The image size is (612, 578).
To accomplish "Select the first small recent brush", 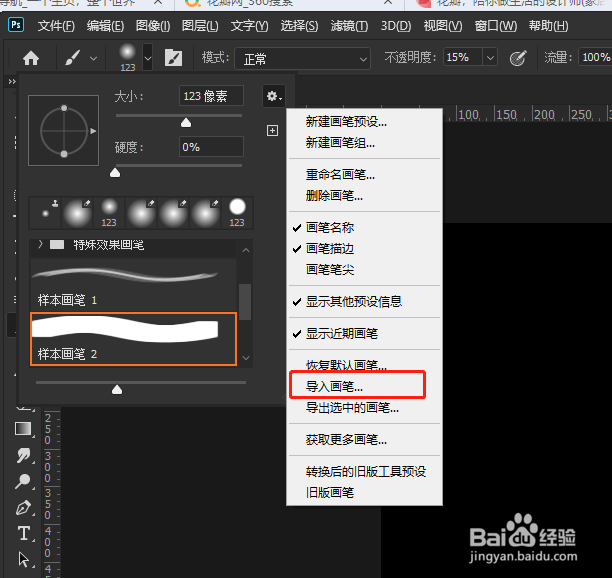I will [45, 213].
